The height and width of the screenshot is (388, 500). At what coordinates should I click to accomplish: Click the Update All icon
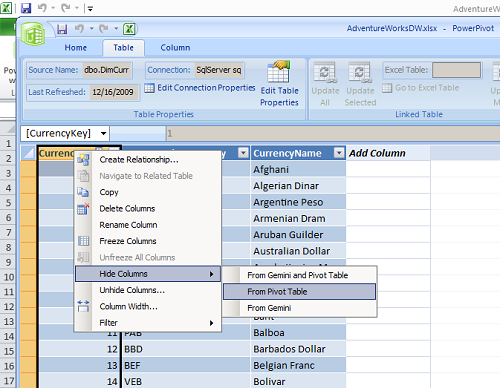click(325, 72)
